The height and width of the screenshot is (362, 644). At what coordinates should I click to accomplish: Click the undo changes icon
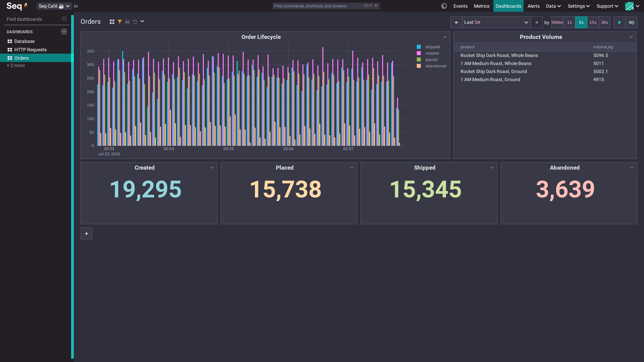[135, 22]
